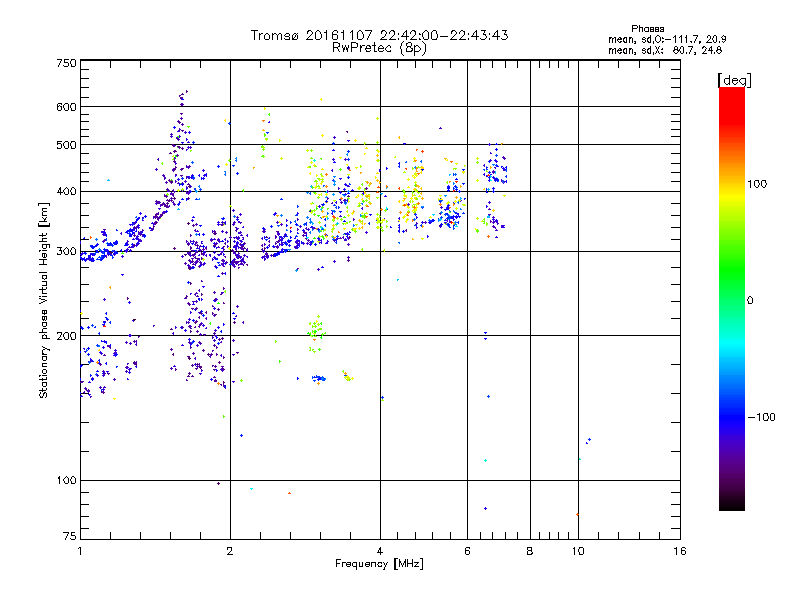Viewport: 800px width, 600px height.
Task: Click the 'Frequency [MHz]' axis label
Action: click(379, 564)
